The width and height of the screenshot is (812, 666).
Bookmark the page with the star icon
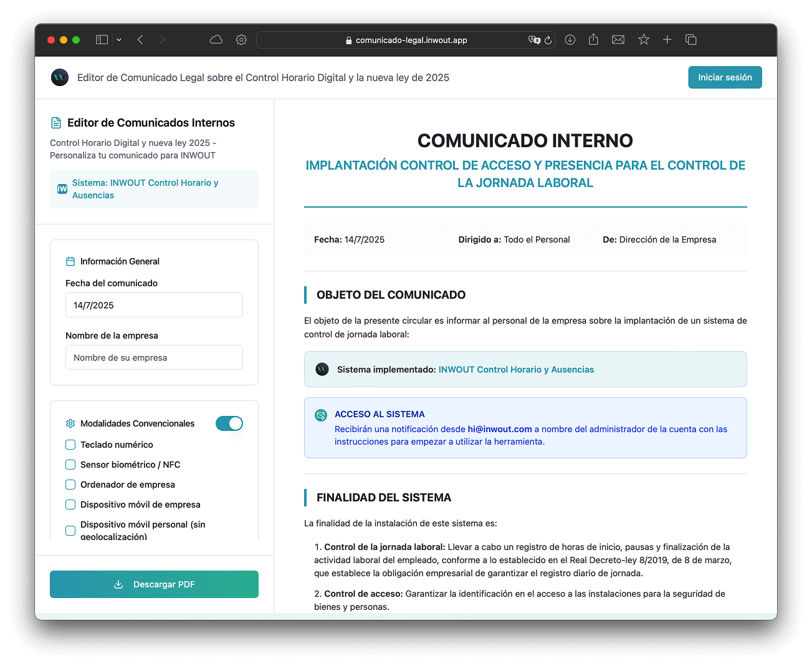click(644, 40)
